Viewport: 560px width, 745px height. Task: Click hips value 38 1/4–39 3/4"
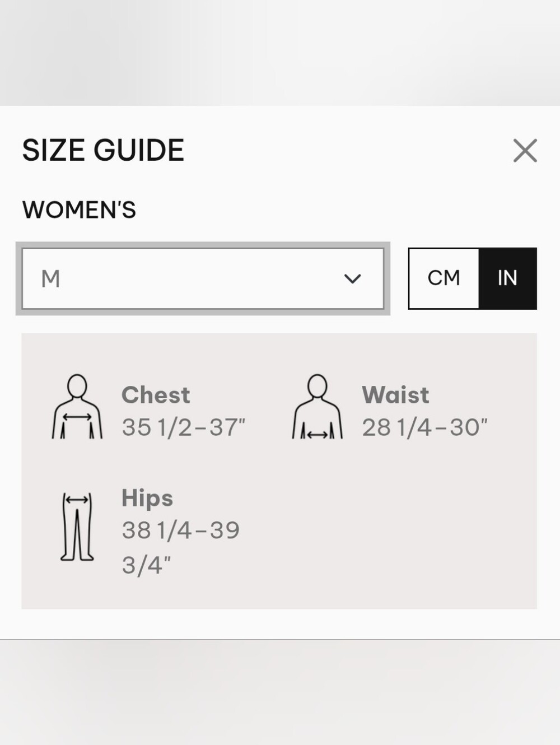tap(181, 547)
